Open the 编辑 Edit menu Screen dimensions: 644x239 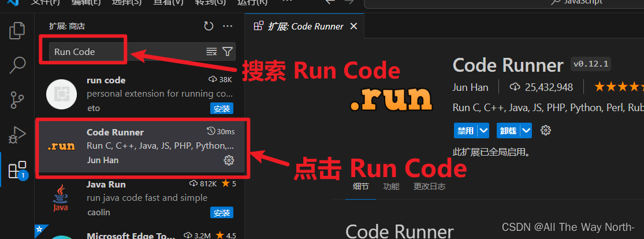click(86, 2)
